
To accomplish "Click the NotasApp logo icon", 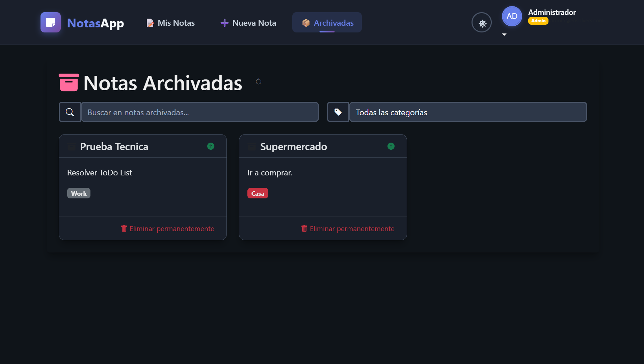I will [50, 22].
